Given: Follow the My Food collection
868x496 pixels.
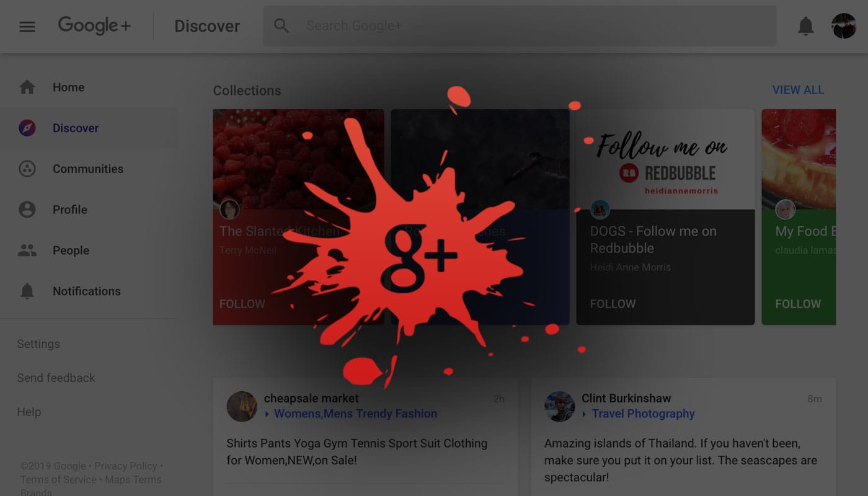Looking at the screenshot, I should pos(798,304).
